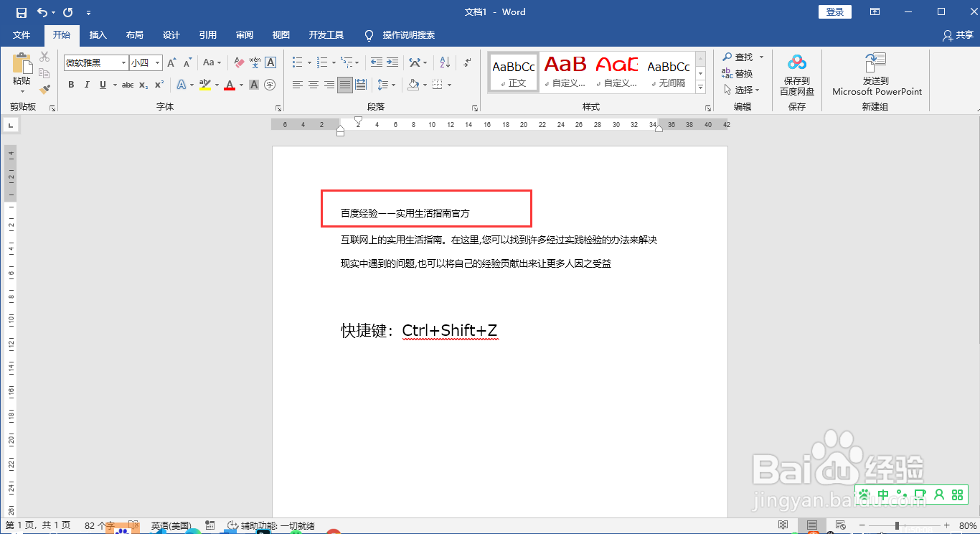Align text right
The width and height of the screenshot is (980, 534).
(329, 85)
